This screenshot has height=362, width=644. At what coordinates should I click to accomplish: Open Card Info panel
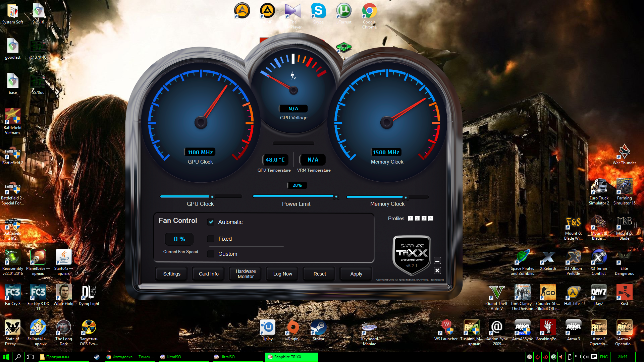tap(208, 274)
